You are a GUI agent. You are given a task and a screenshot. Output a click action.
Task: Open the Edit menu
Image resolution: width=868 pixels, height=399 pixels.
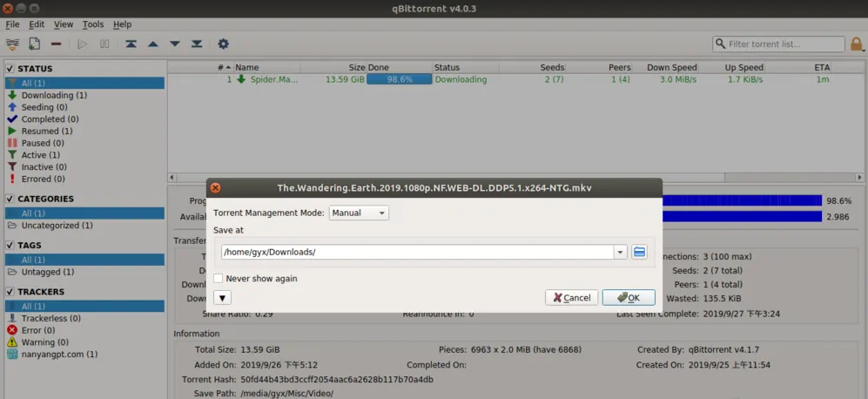pyautogui.click(x=37, y=24)
